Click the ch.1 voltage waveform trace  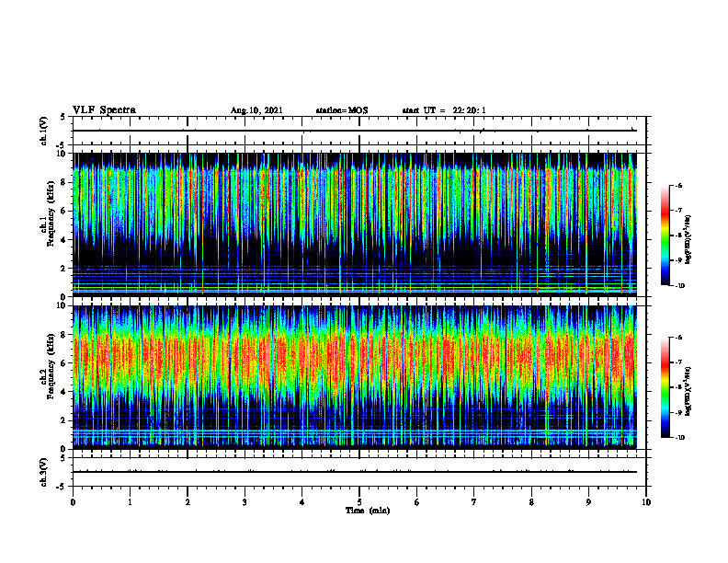(x=355, y=131)
